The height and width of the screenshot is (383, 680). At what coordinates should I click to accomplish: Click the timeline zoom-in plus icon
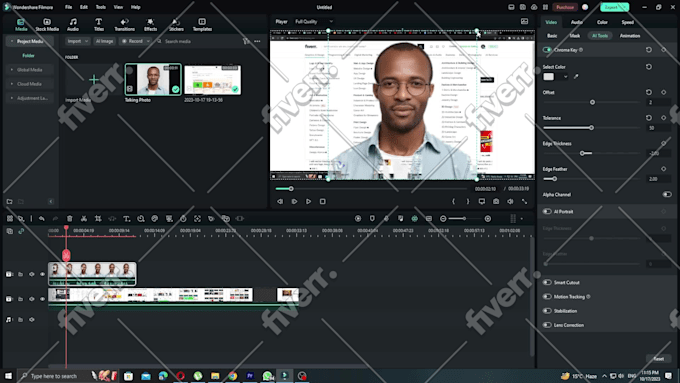(487, 219)
